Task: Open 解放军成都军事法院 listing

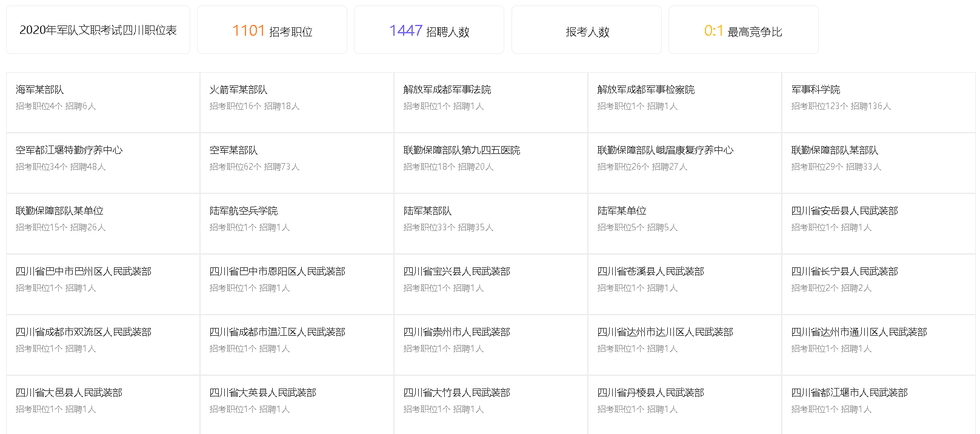Action: point(490,102)
